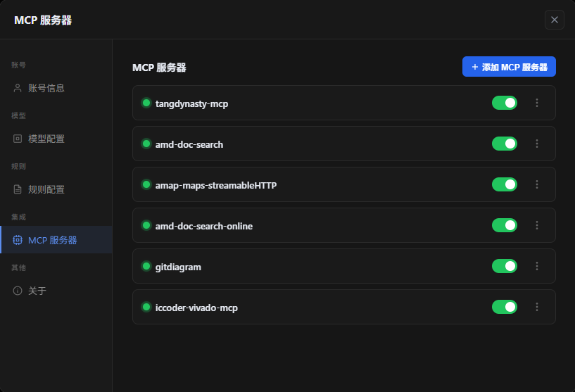This screenshot has height=392, width=575.
Task: Click the 其他 section label
Action: coord(18,267)
